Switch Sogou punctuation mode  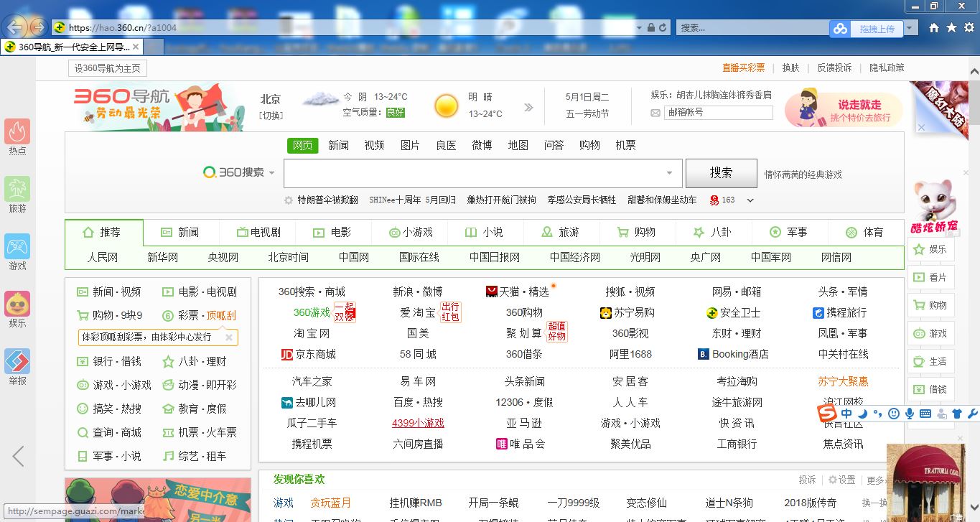pos(878,414)
